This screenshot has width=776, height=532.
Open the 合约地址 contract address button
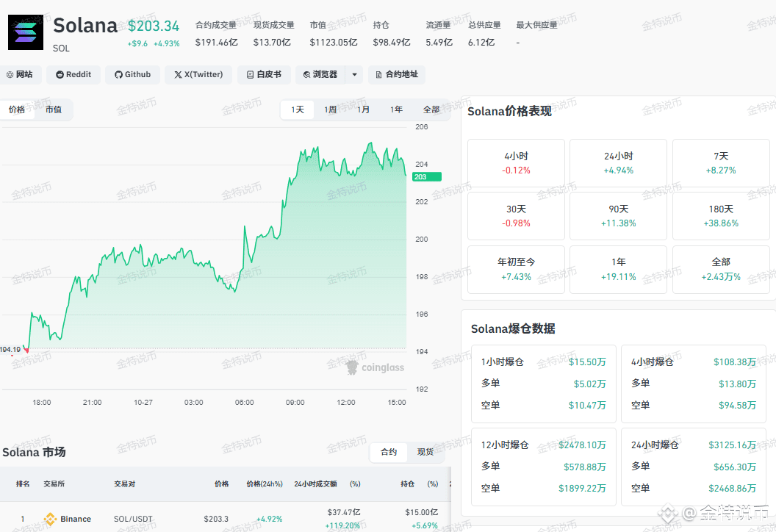click(396, 75)
